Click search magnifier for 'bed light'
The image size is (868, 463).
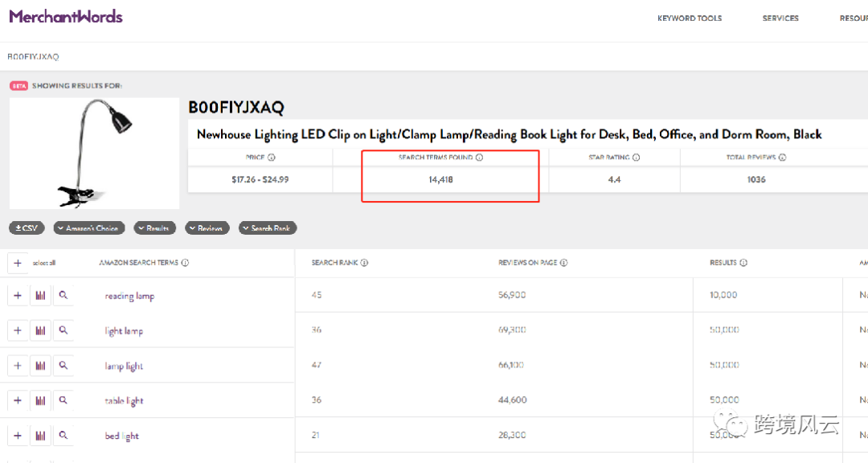coord(63,436)
